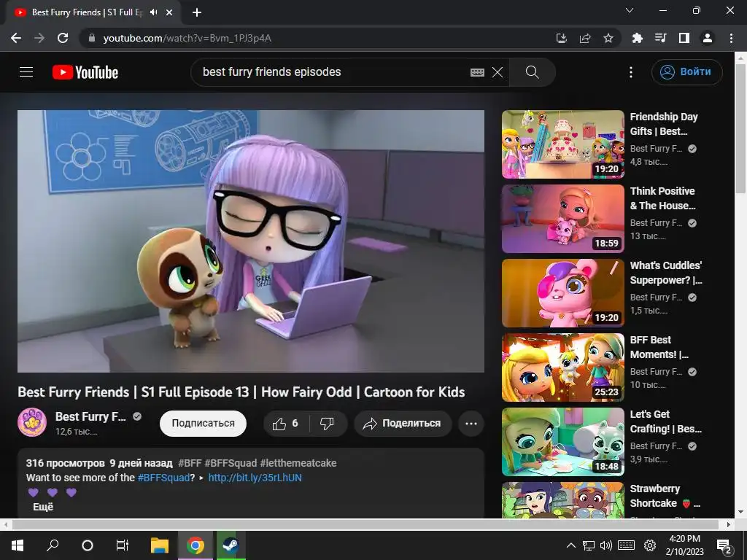Click the horizontal page scrollbar
The height and width of the screenshot is (560, 747).
point(365,524)
